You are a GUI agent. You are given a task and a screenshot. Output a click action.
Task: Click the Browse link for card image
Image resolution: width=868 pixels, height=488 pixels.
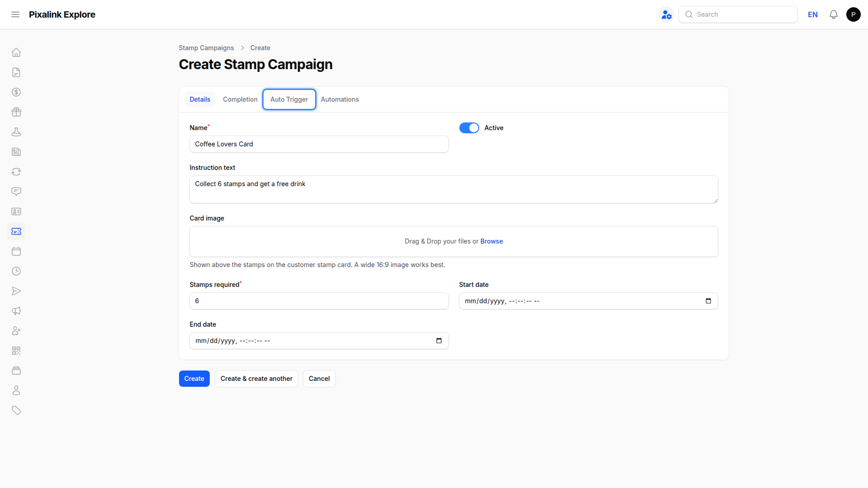491,241
